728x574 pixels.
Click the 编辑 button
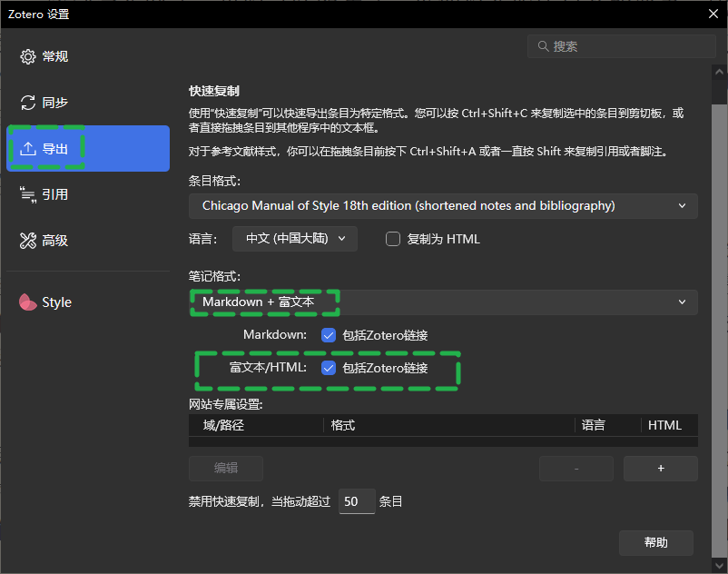(x=226, y=468)
